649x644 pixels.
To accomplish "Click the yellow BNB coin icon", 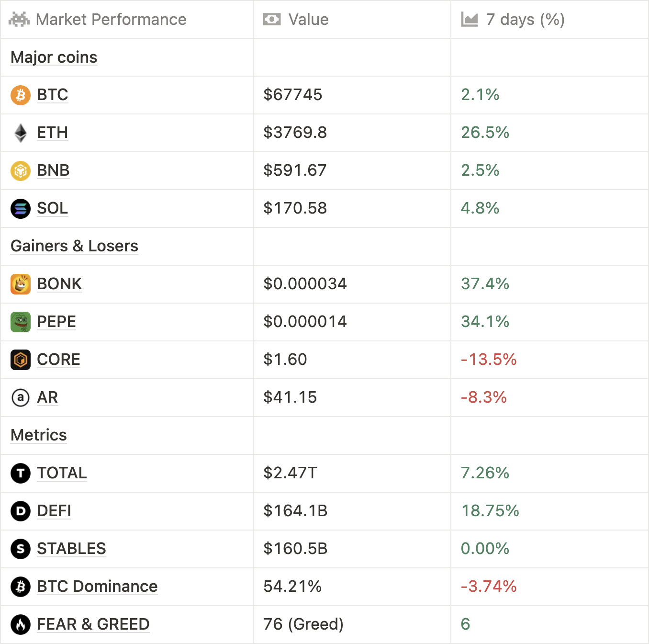I will 21,171.
